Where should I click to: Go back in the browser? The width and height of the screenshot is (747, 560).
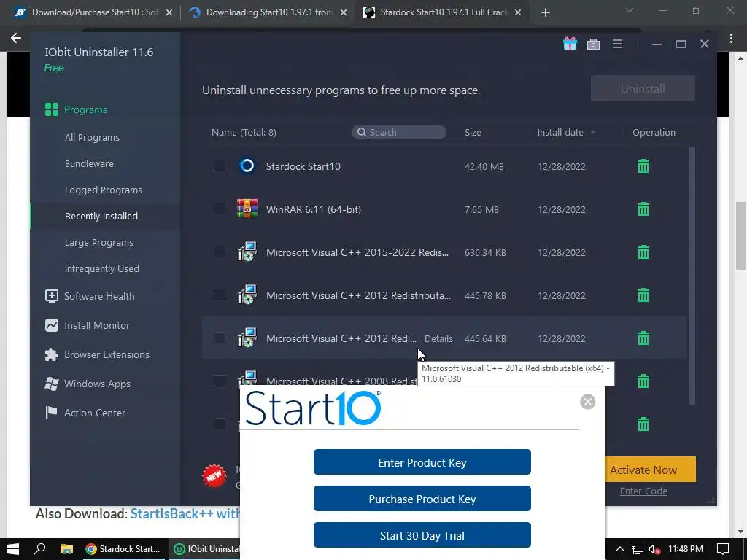(16, 38)
